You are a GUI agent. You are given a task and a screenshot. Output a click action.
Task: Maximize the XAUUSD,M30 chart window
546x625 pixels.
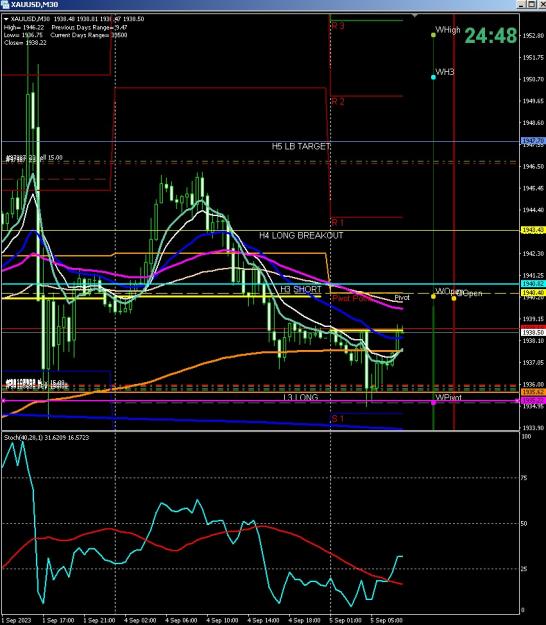[532, 4]
